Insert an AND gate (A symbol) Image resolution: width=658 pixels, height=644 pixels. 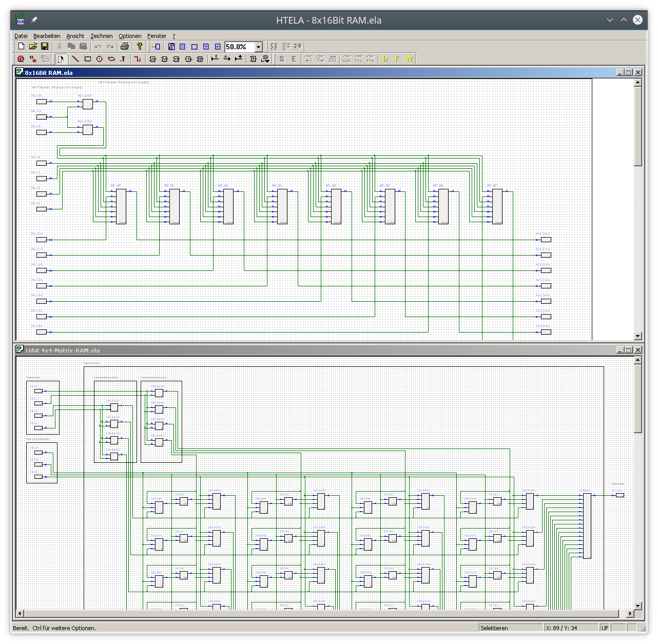pos(152,59)
